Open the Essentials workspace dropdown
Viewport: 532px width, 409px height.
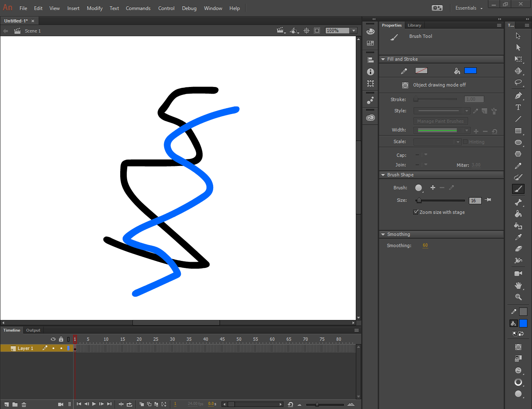[469, 8]
